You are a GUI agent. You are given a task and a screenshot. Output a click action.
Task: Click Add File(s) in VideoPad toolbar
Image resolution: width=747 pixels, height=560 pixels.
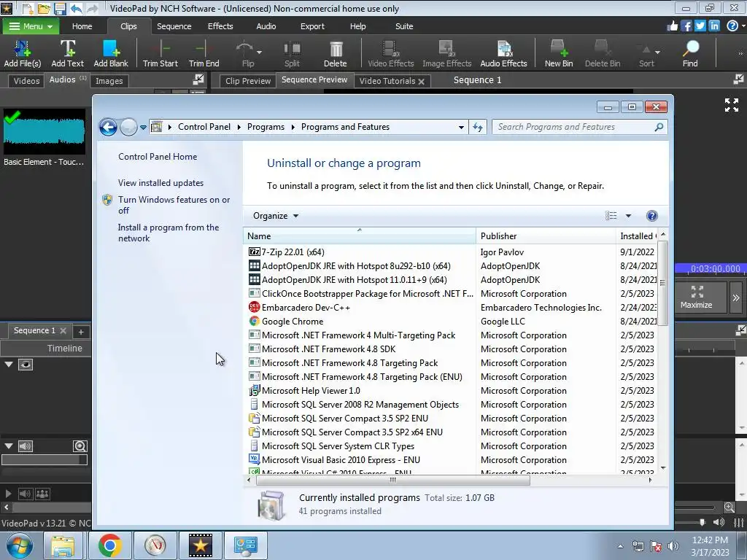(x=23, y=53)
